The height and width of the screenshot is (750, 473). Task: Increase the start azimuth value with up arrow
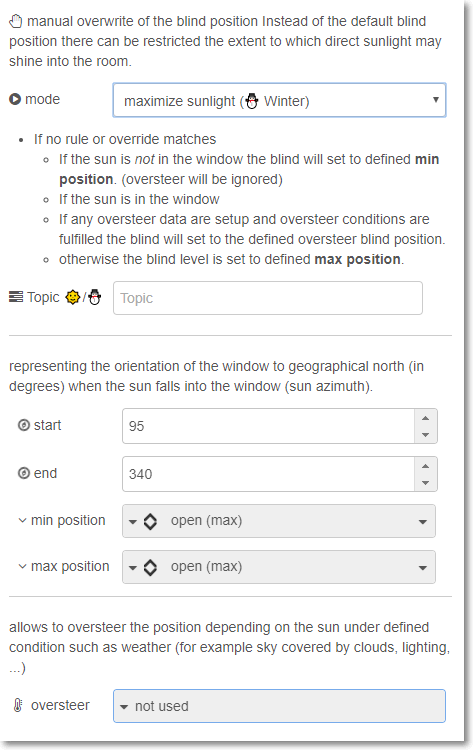(x=426, y=418)
